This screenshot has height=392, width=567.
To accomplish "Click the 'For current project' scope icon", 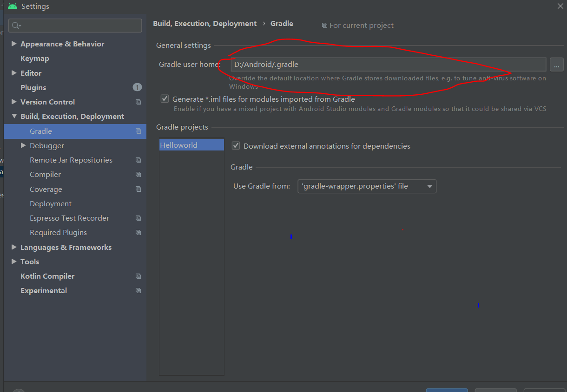I will tap(324, 25).
